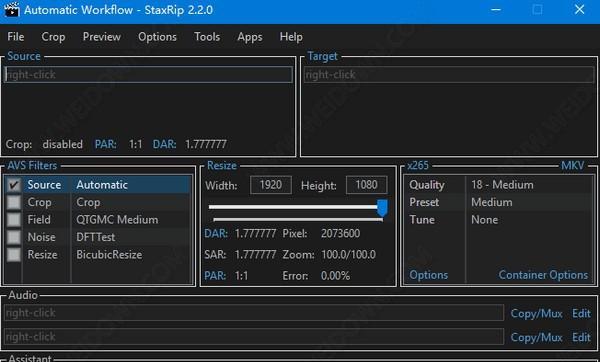Select the Preset Medium row

(499, 202)
